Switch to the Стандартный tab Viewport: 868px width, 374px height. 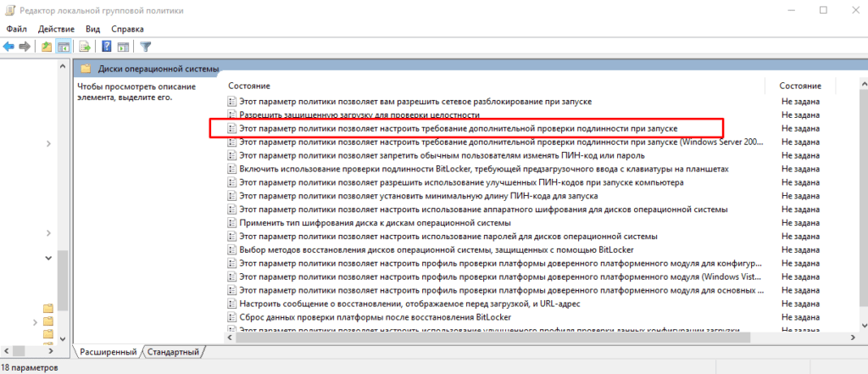coord(173,351)
